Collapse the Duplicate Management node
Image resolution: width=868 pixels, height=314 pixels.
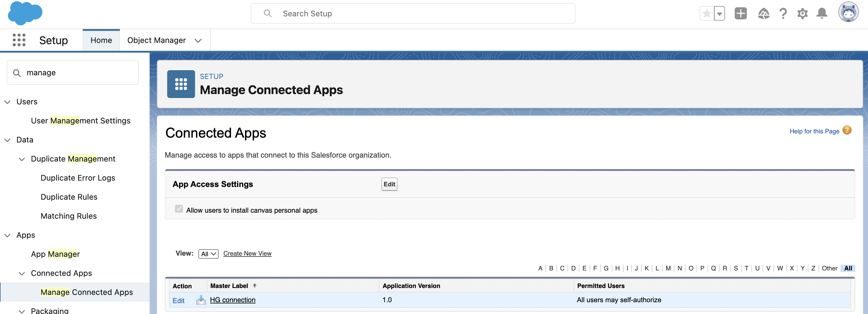pyautogui.click(x=22, y=159)
